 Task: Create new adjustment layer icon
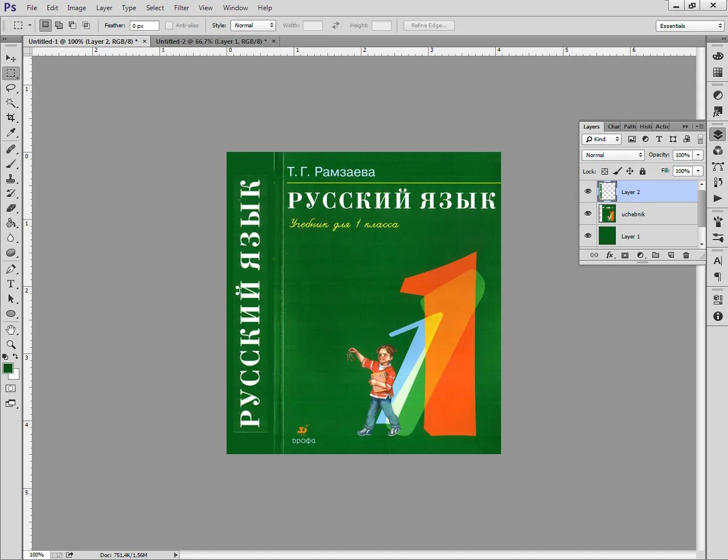coord(640,256)
